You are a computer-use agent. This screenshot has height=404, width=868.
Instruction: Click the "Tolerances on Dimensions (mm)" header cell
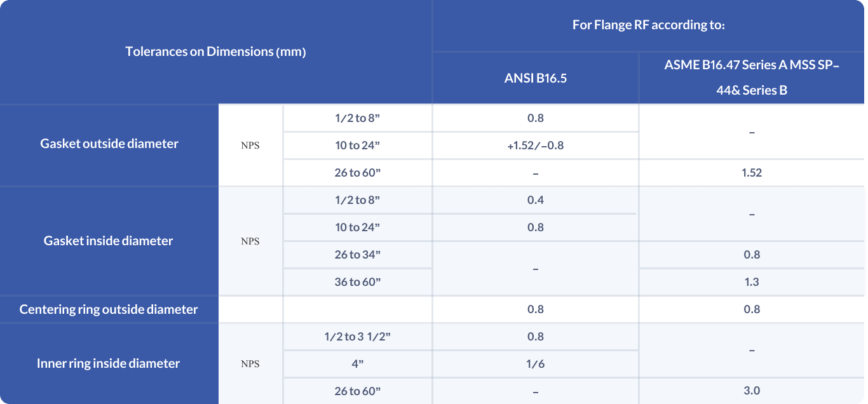coord(215,52)
